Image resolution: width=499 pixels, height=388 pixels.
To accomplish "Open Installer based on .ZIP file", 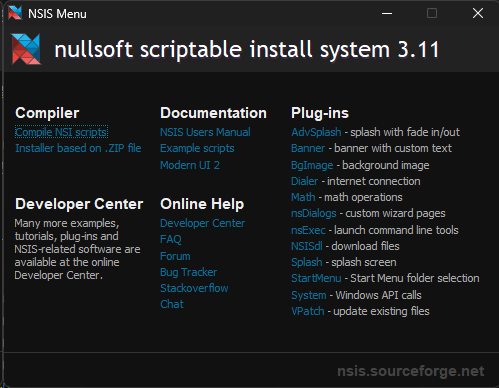I will point(78,148).
